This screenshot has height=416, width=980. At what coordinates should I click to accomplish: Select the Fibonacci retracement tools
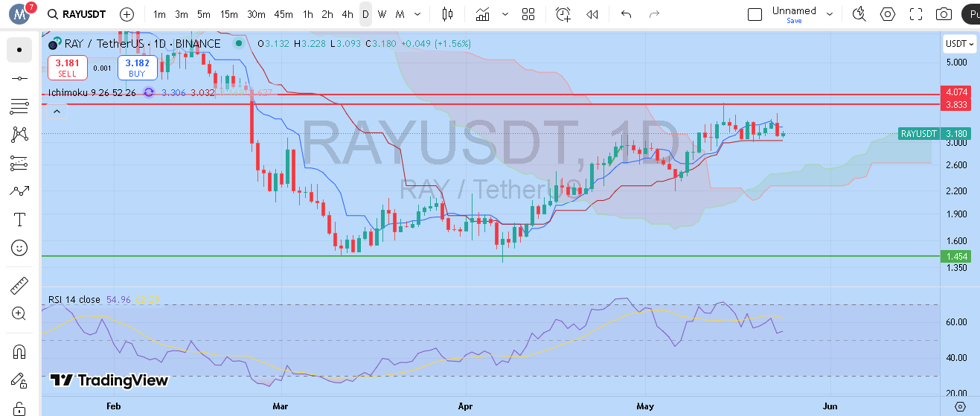coord(19,106)
